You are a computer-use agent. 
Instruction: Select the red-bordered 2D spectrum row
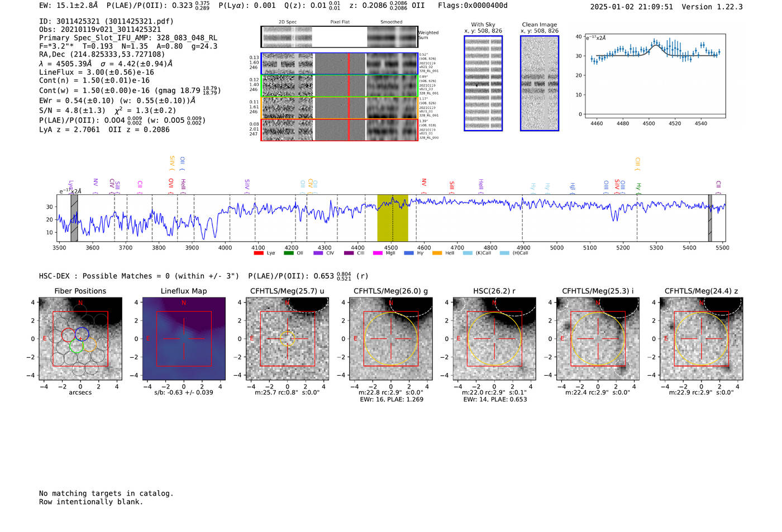(x=340, y=130)
